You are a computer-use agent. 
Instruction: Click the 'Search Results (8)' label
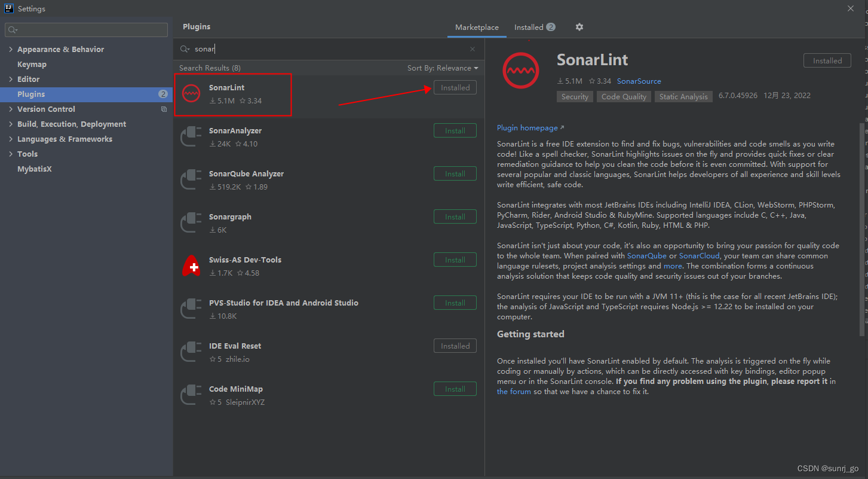[x=210, y=68]
